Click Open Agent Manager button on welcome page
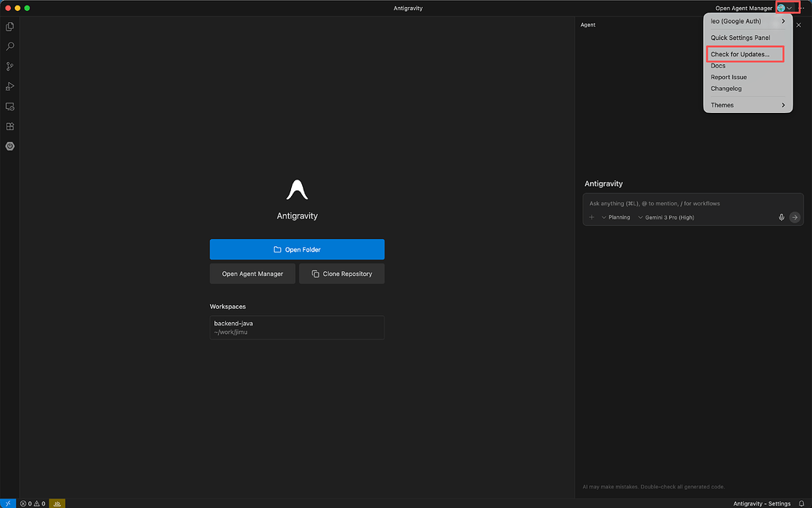Viewport: 812px width, 508px height. tap(252, 274)
